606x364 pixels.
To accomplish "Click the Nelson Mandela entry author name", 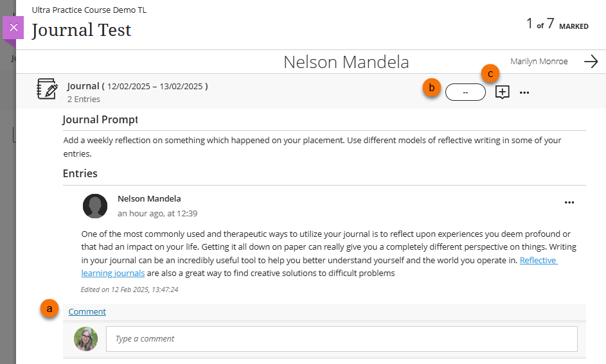I will 149,198.
